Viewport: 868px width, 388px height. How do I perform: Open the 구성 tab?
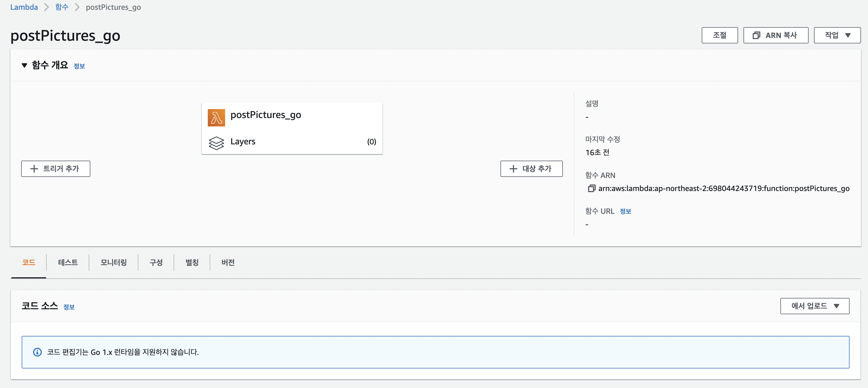156,263
